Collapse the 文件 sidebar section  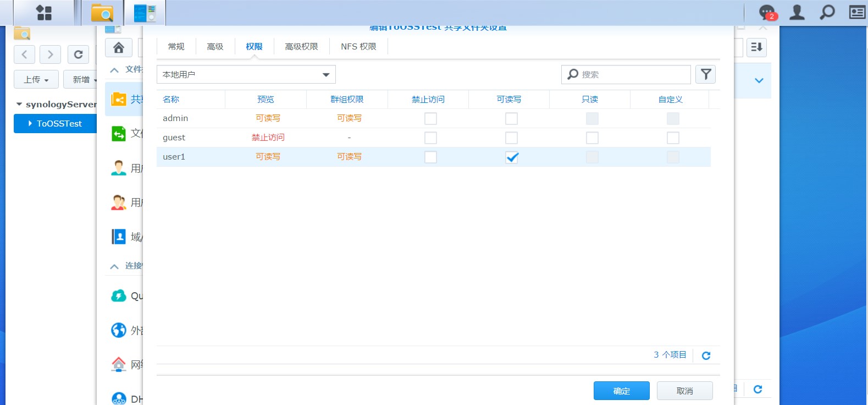click(114, 70)
